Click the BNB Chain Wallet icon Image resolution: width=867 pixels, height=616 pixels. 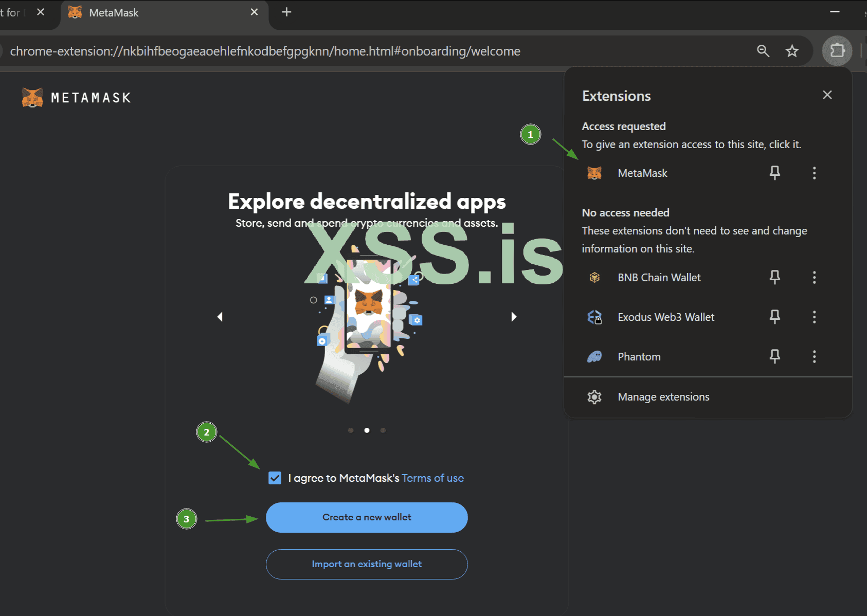[594, 278]
